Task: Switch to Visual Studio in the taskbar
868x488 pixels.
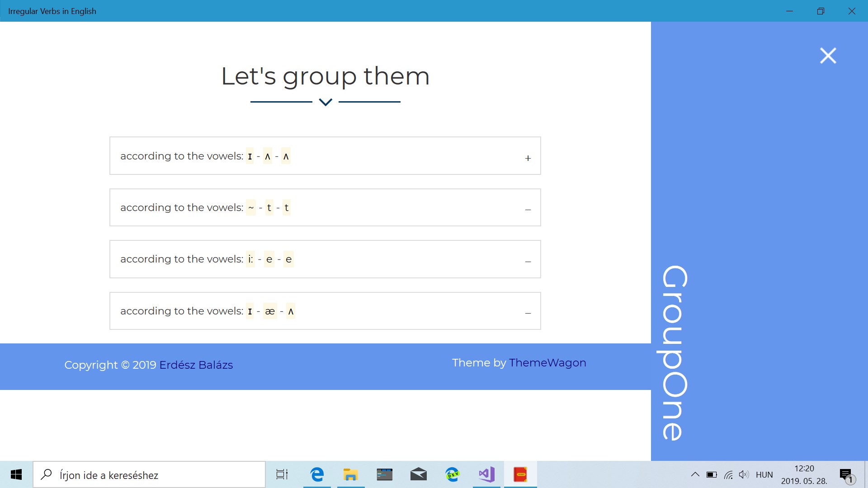Action: [x=486, y=474]
